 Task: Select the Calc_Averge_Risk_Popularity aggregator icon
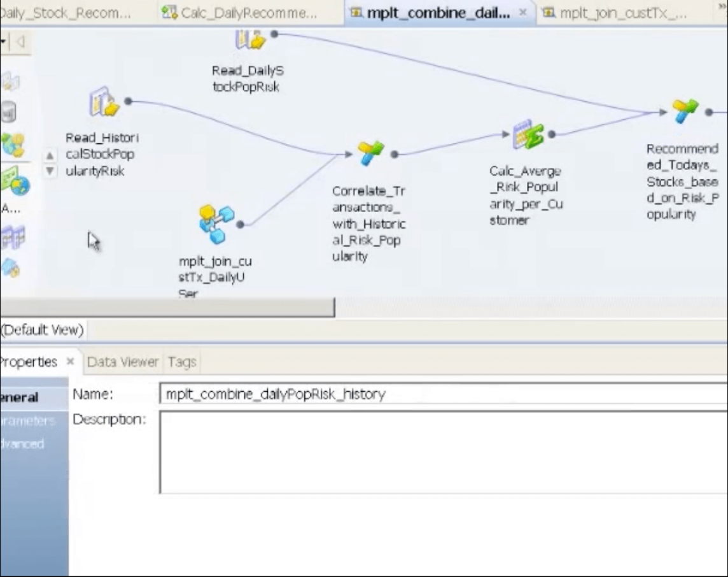pyautogui.click(x=528, y=135)
